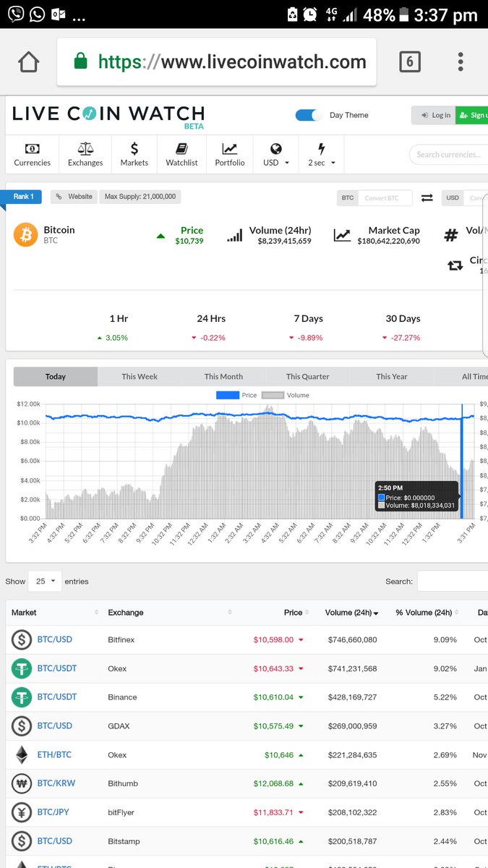Select the Today chart tab
The height and width of the screenshot is (868, 488).
pyautogui.click(x=56, y=377)
